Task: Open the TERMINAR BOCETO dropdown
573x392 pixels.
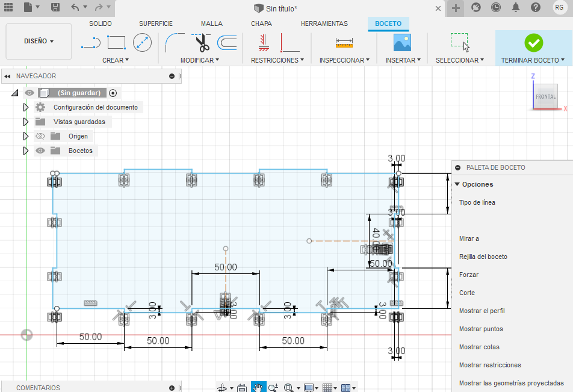Action: click(533, 60)
